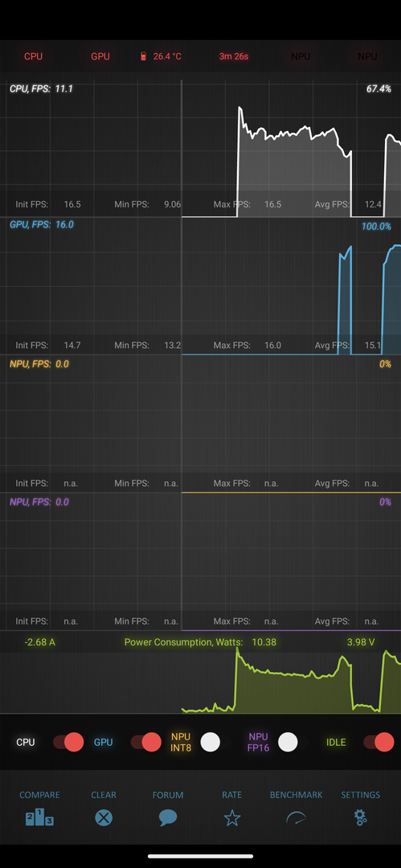Open the Benchmark gauge icon

pyautogui.click(x=296, y=817)
